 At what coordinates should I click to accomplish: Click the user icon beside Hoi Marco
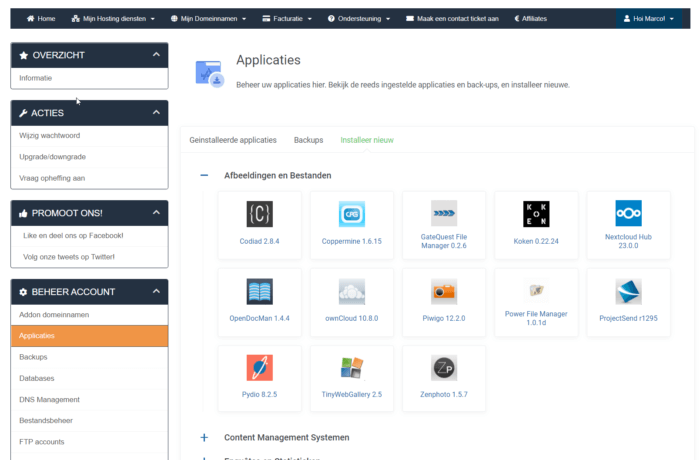click(x=627, y=18)
